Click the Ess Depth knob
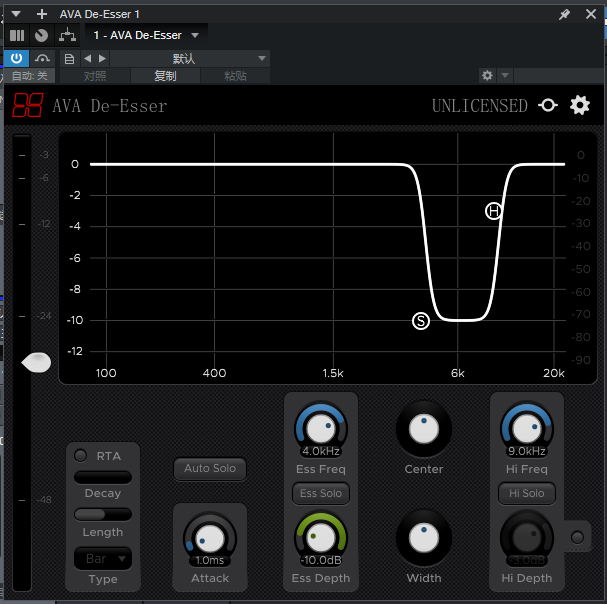Image resolution: width=607 pixels, height=604 pixels. (321, 538)
